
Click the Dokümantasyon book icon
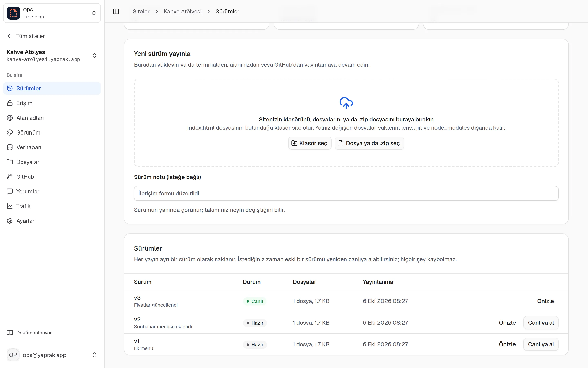point(10,333)
